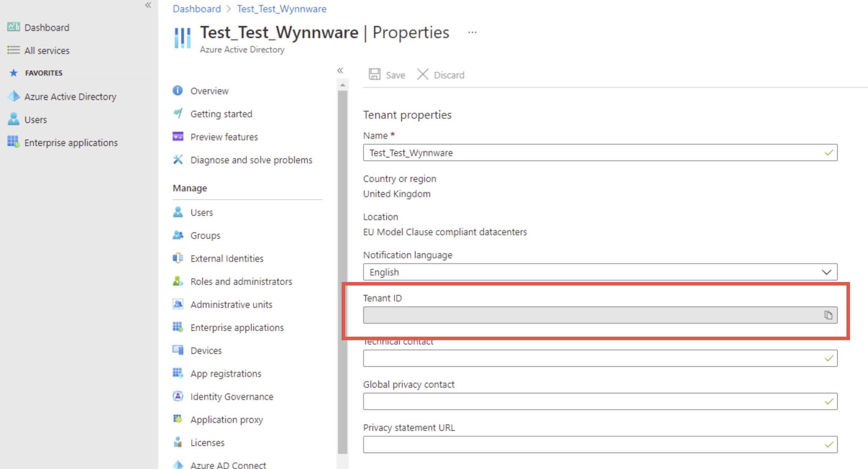Collapse the far-left portal navigation sidebar
868x469 pixels.
click(148, 5)
